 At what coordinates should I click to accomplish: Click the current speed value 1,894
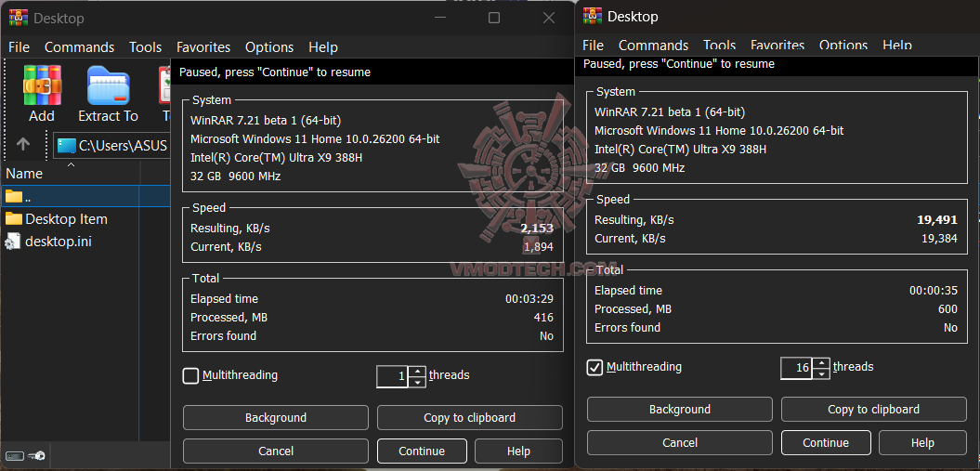point(538,247)
